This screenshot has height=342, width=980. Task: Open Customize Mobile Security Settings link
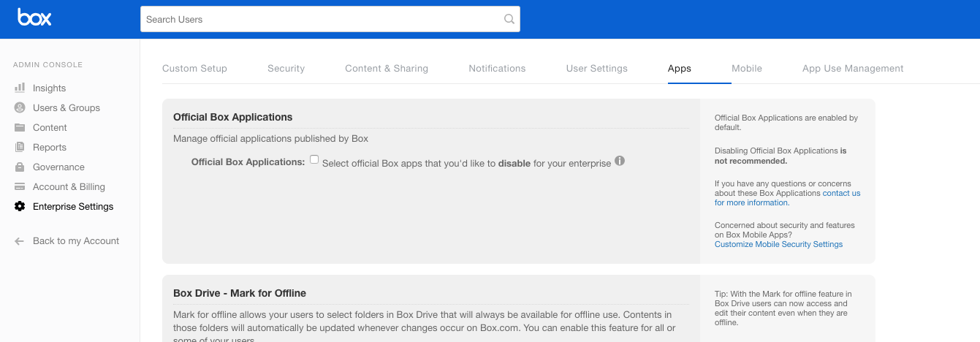(x=778, y=244)
